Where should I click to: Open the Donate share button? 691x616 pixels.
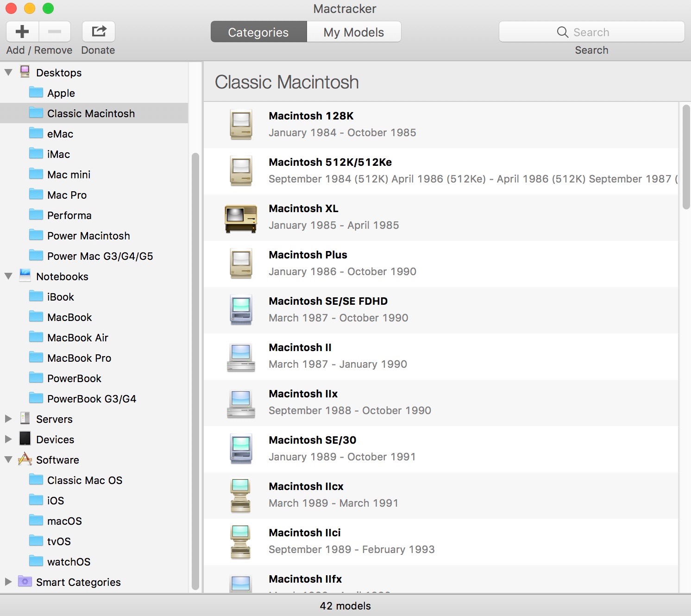[x=99, y=31]
